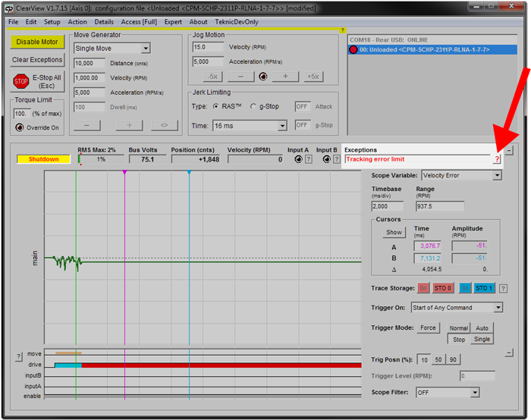This screenshot has height=420, width=531.
Task: Open the Details menu
Action: click(104, 22)
